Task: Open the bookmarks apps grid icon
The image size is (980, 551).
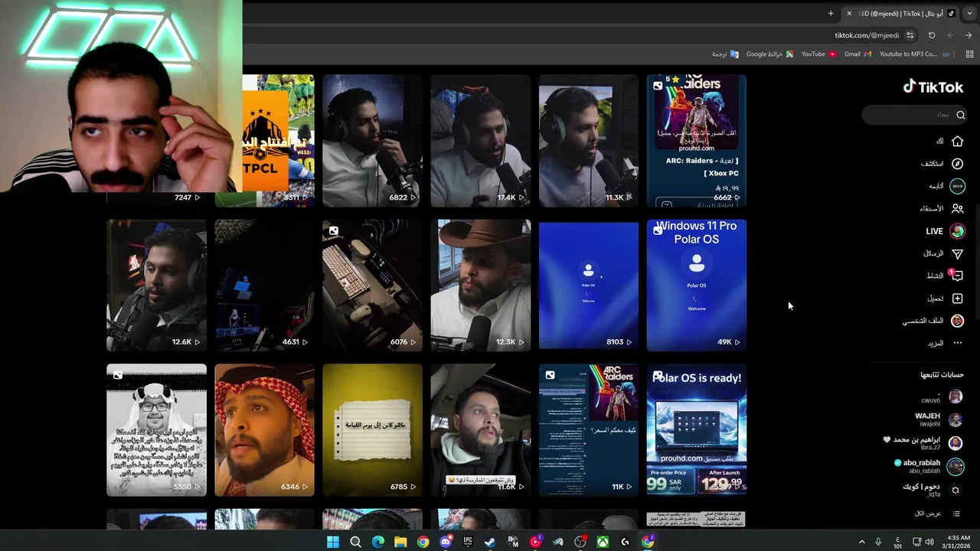Action: [969, 54]
